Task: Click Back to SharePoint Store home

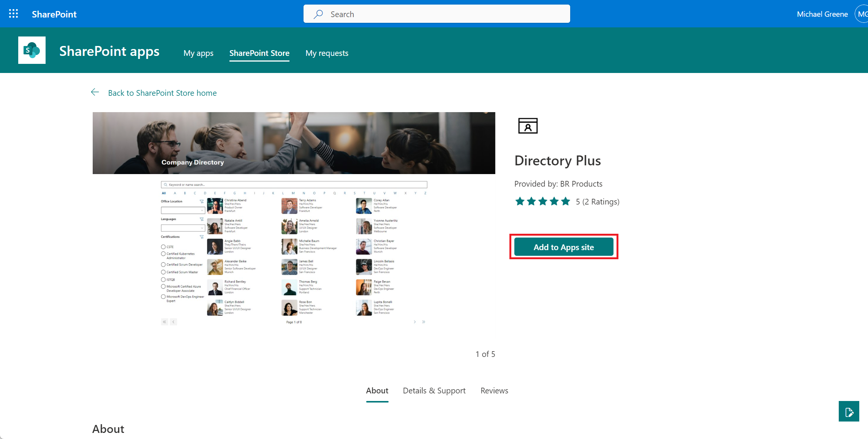Action: coord(162,93)
